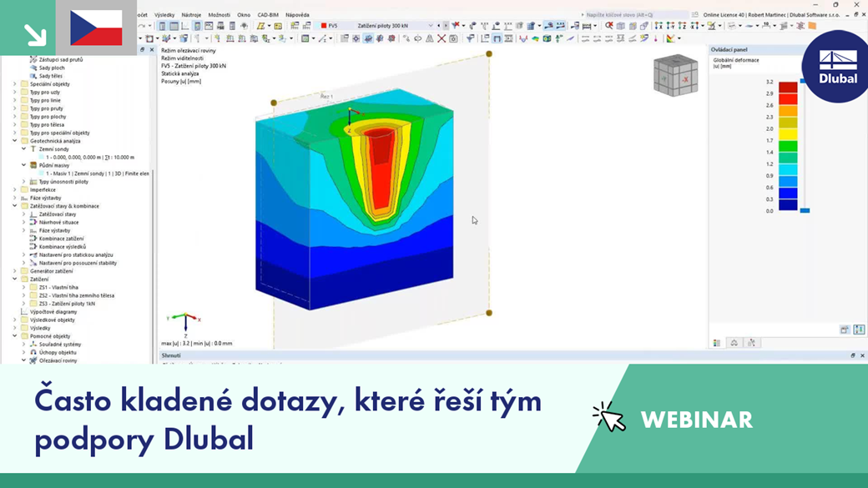Open the Nástroje menu
The height and width of the screenshot is (488, 868).
pyautogui.click(x=191, y=15)
